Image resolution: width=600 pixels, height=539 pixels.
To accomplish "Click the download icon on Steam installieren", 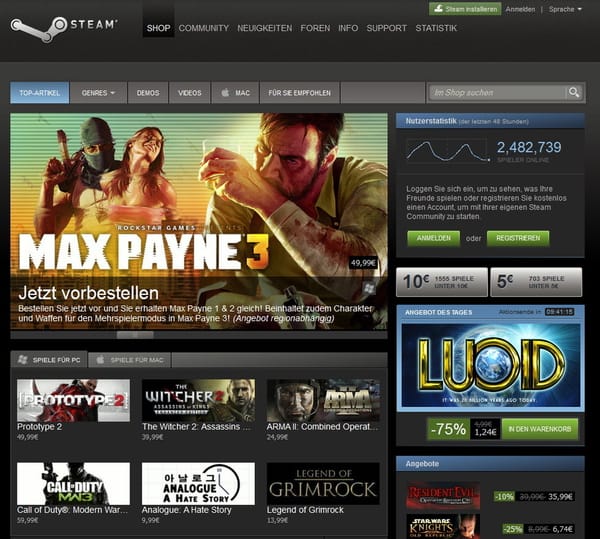I will pos(439,8).
